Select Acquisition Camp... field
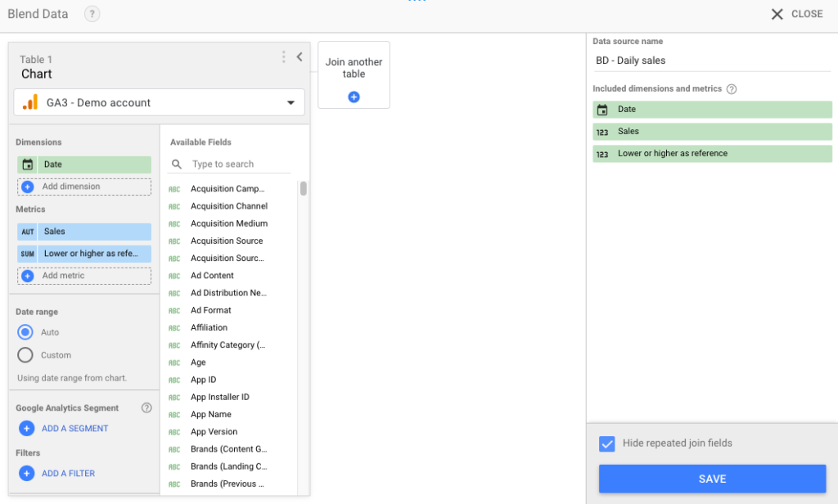 (x=228, y=189)
